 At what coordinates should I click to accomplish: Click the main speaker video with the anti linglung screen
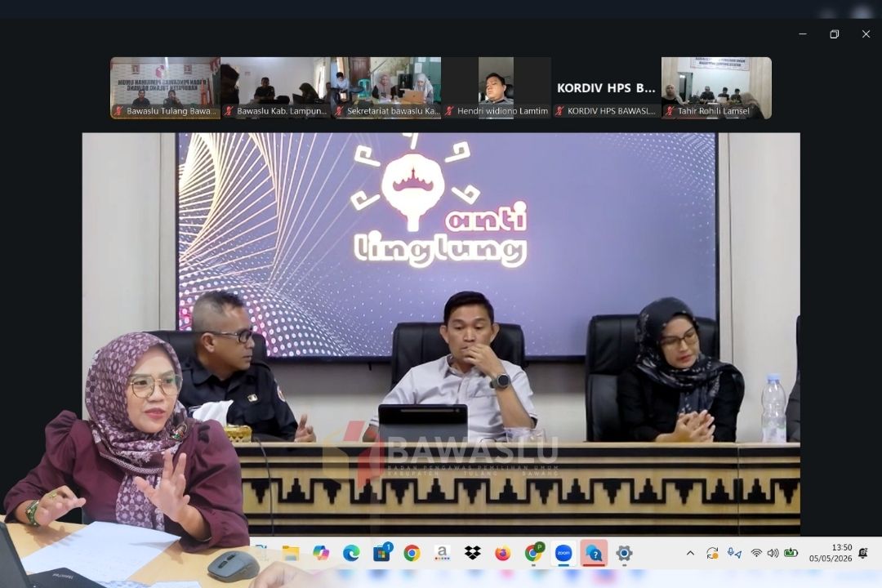(x=441, y=334)
